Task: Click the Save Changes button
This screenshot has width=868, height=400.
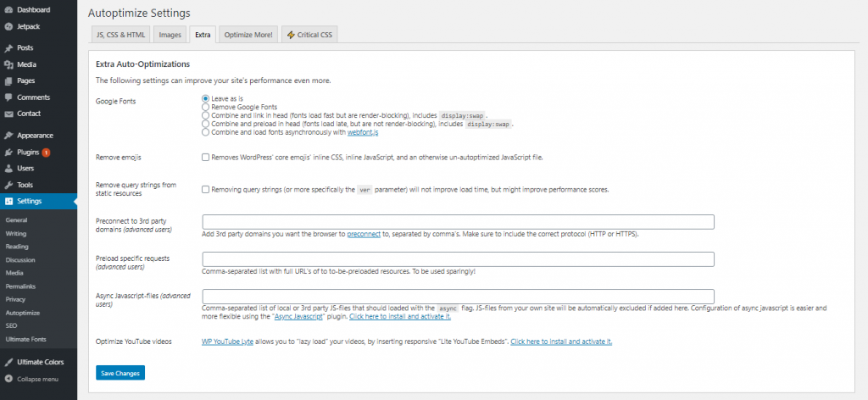Action: click(120, 374)
